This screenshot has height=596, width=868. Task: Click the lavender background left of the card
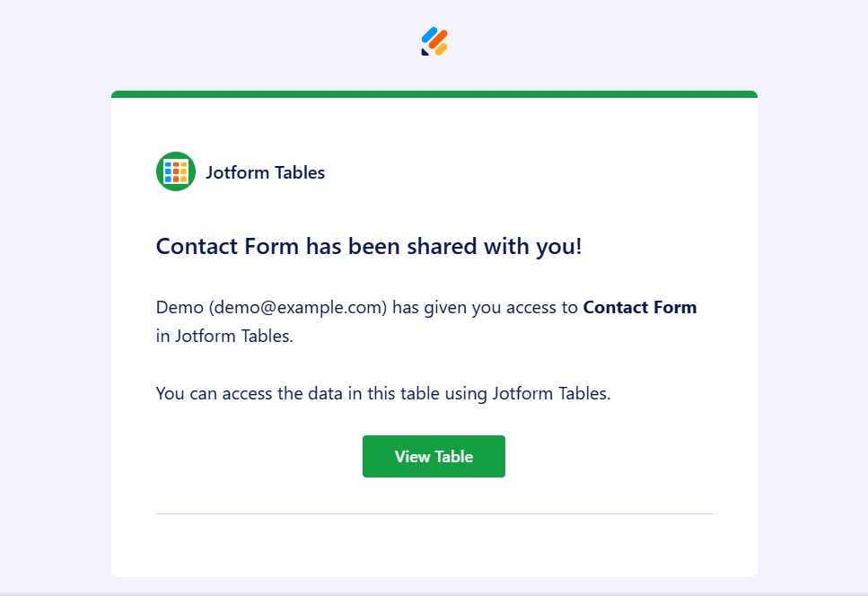click(54, 314)
